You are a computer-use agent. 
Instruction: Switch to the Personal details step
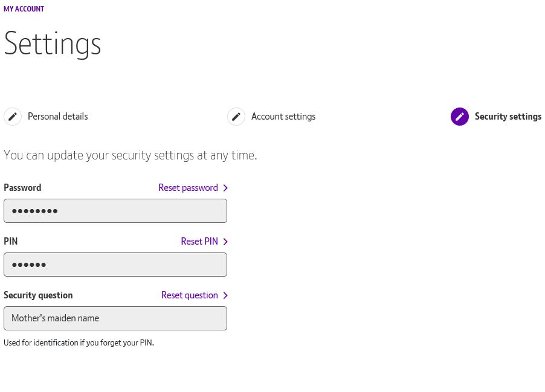coord(57,117)
